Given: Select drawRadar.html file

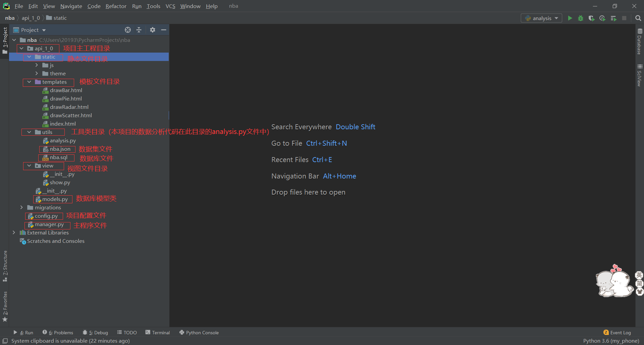Looking at the screenshot, I should coord(66,107).
